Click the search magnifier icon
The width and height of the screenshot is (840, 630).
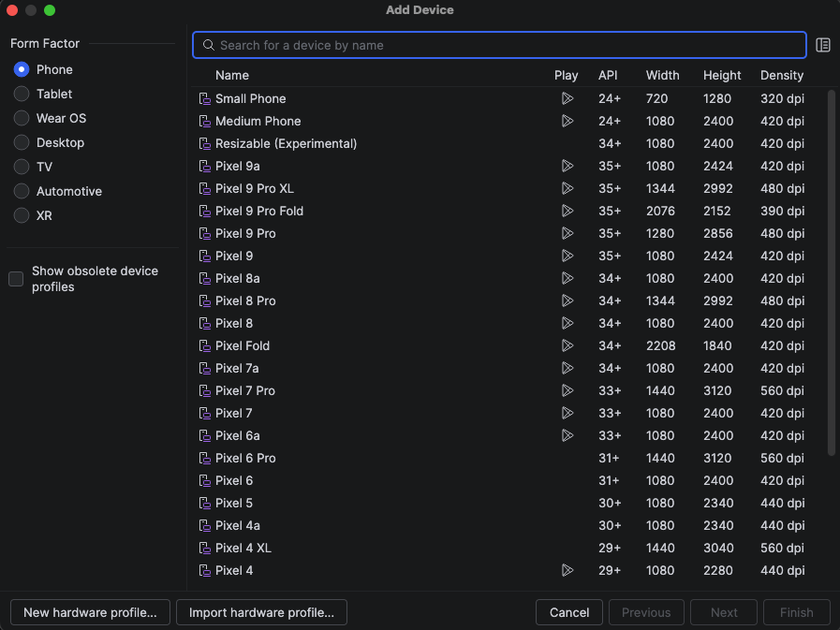pos(209,45)
